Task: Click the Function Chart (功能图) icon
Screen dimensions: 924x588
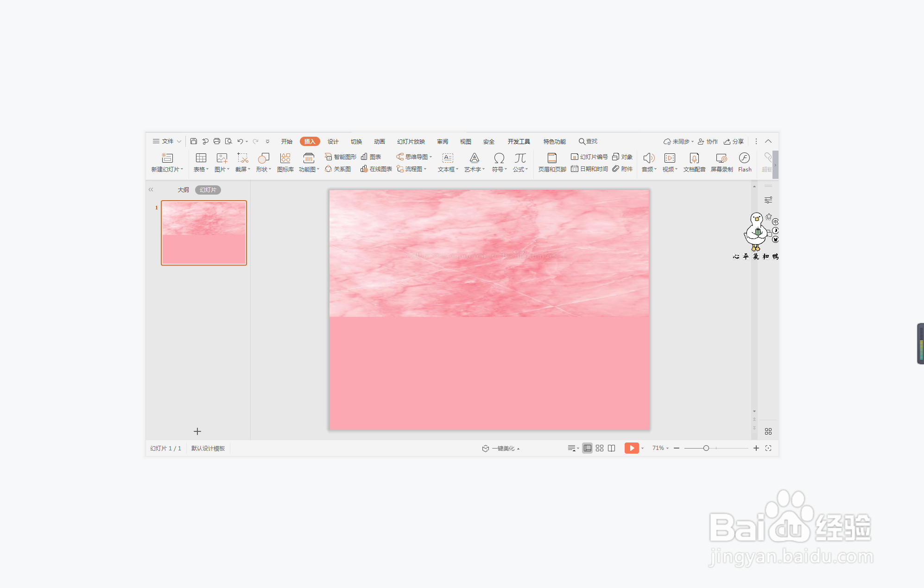Action: [309, 158]
